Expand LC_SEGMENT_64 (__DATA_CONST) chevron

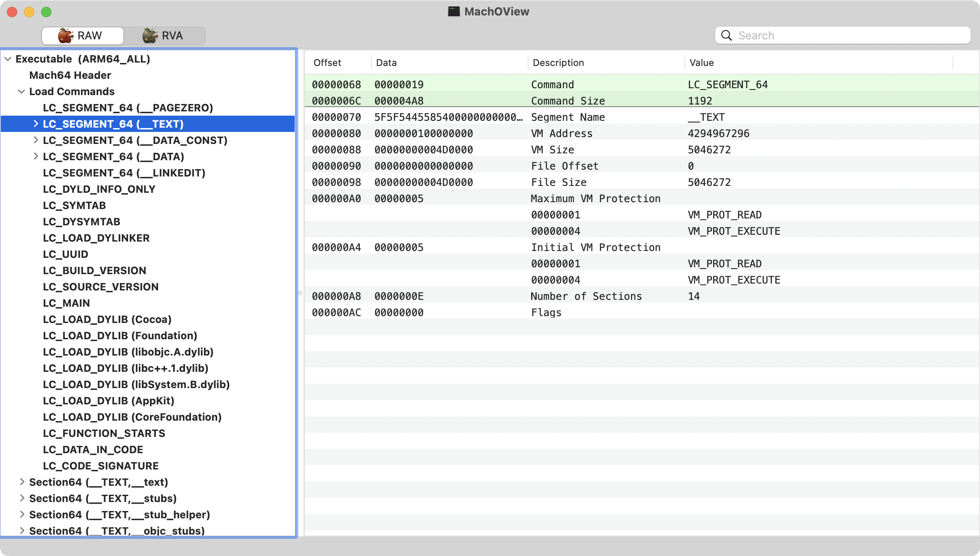[36, 140]
